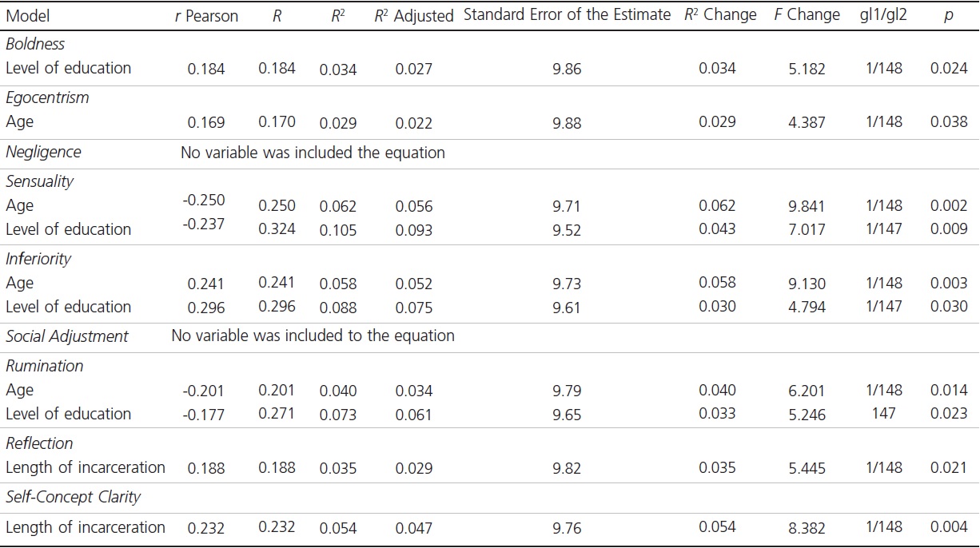The image size is (980, 548).
Task: Select the 'Standard Error of the Estimate' header
Action: pyautogui.click(x=567, y=15)
